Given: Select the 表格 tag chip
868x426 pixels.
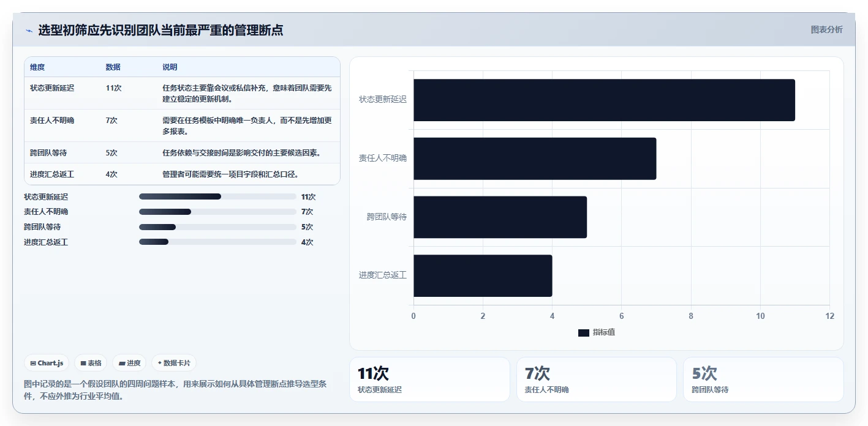Looking at the screenshot, I should pyautogui.click(x=91, y=363).
